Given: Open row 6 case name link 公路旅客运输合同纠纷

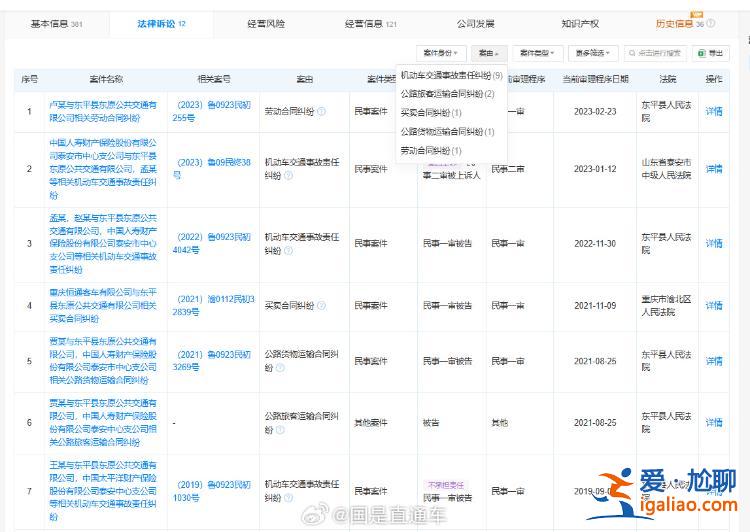Looking at the screenshot, I should coord(103,423).
